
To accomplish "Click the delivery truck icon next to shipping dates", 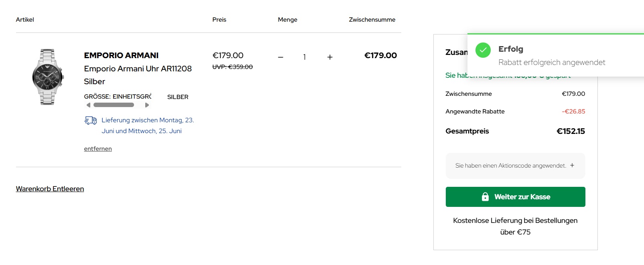I will point(90,120).
